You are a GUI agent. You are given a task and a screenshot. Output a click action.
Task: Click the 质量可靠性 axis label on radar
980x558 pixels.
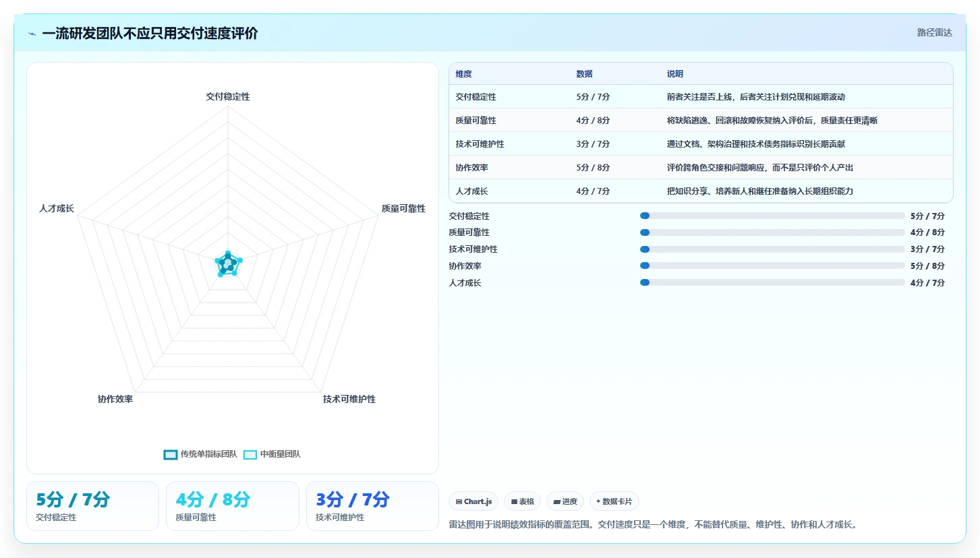(403, 209)
